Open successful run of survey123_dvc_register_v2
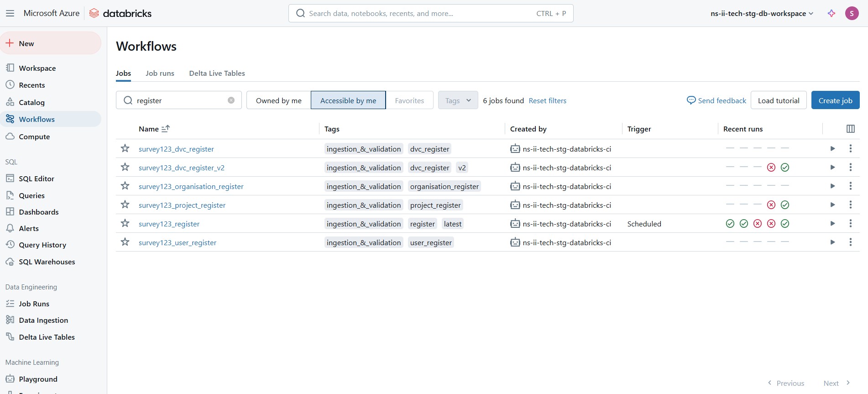The height and width of the screenshot is (394, 868). [x=785, y=168]
